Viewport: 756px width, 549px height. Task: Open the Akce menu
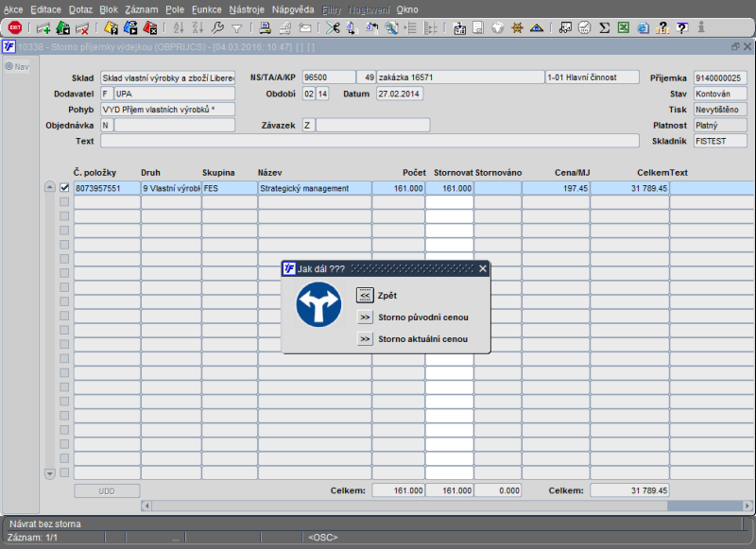13,9
